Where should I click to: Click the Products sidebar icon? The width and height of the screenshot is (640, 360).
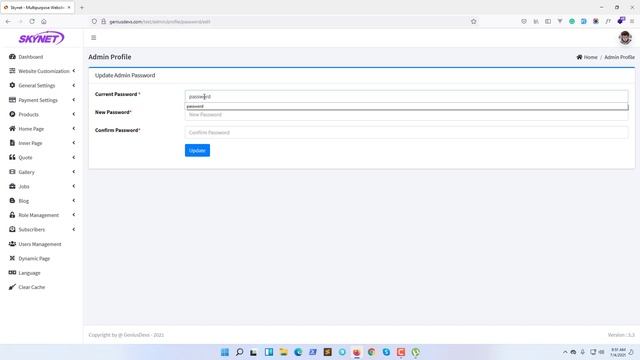click(x=12, y=114)
